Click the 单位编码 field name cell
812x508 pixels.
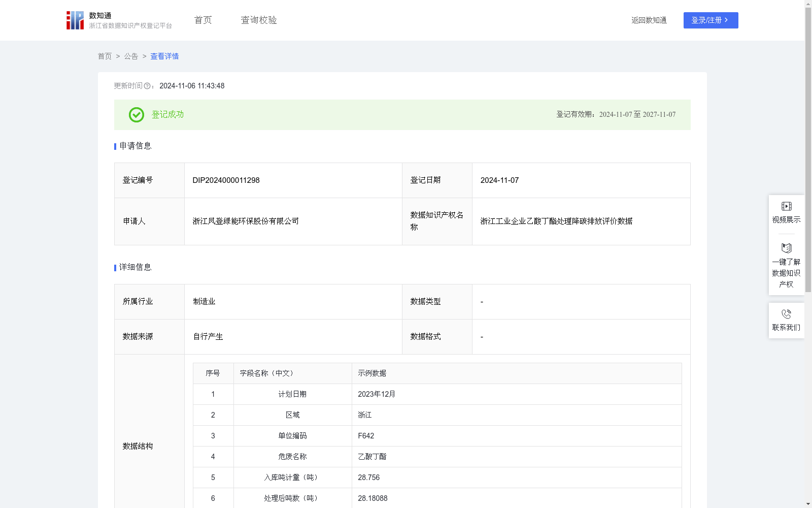coord(293,436)
